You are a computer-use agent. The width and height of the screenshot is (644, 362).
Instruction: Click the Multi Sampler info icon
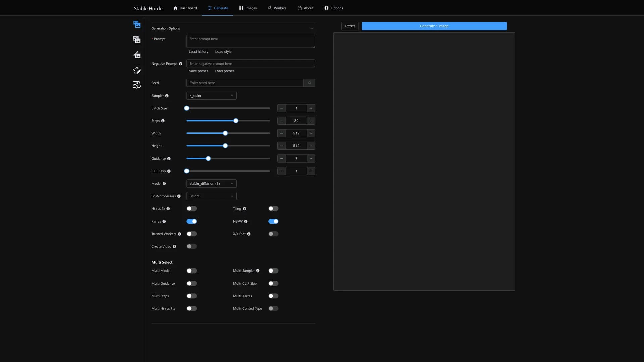click(258, 271)
